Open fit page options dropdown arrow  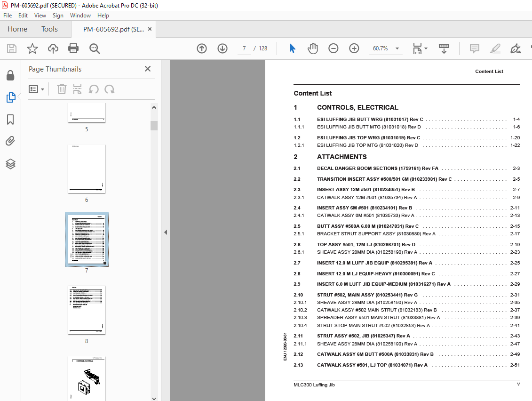pos(426,48)
